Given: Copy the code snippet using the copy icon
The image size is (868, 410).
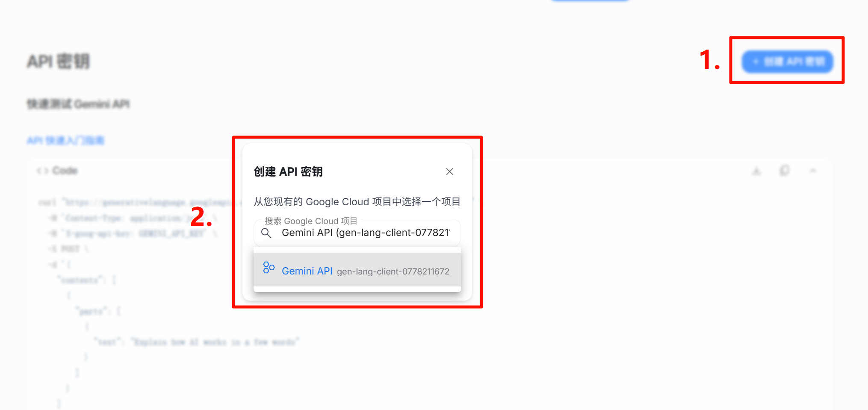Looking at the screenshot, I should point(785,170).
